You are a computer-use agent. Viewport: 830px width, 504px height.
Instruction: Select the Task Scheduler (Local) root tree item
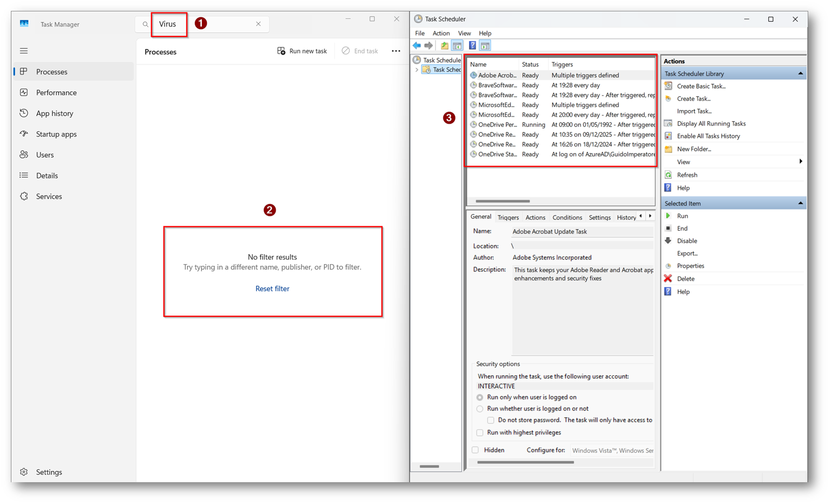[438, 60]
